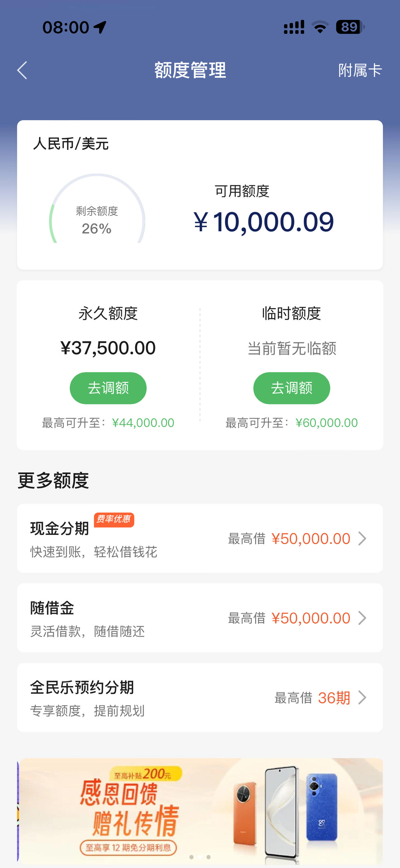Image resolution: width=400 pixels, height=868 pixels.
Task: Tap the Wi-Fi status icon
Action: tap(320, 27)
